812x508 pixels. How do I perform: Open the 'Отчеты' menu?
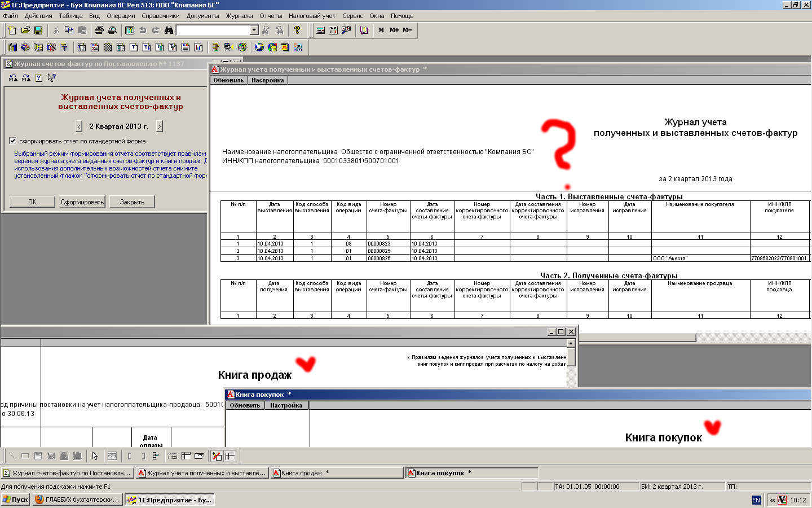(x=271, y=16)
